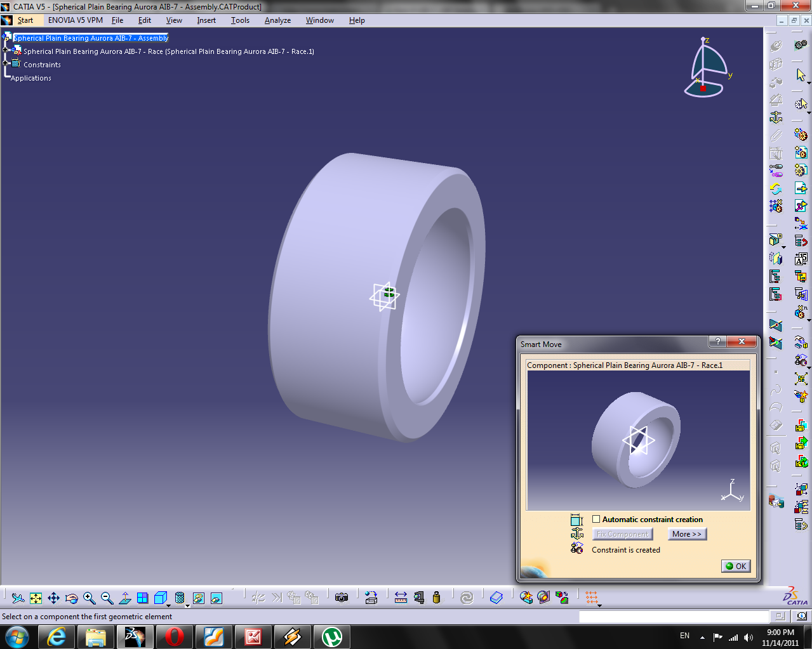Viewport: 812px width, 649px height.
Task: Activate the Pan view tool
Action: pyautogui.click(x=54, y=598)
